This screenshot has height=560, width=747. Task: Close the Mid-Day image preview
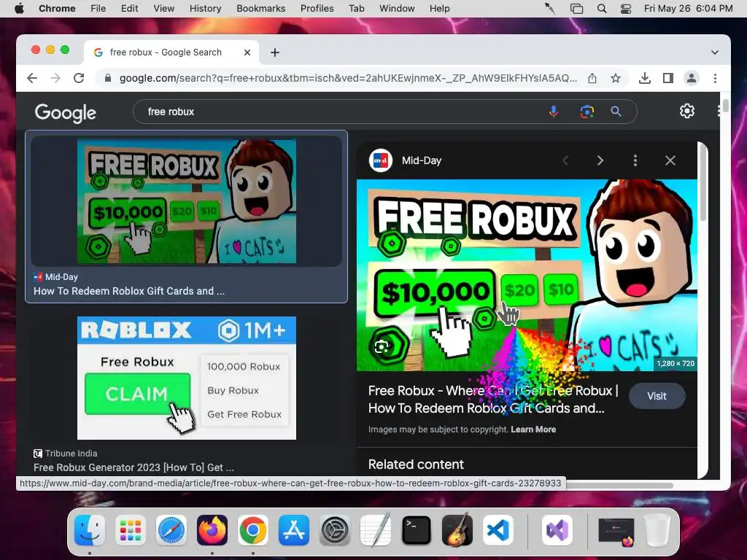(670, 160)
